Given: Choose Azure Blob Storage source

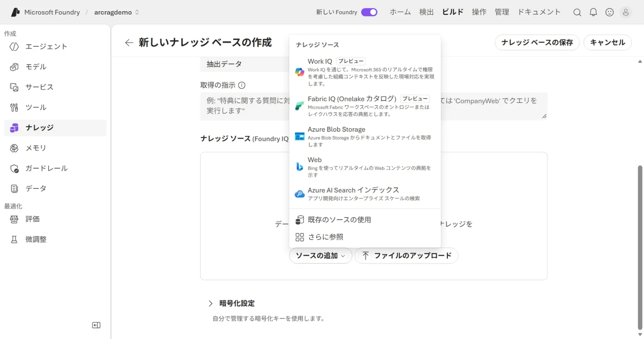Looking at the screenshot, I should [365, 136].
